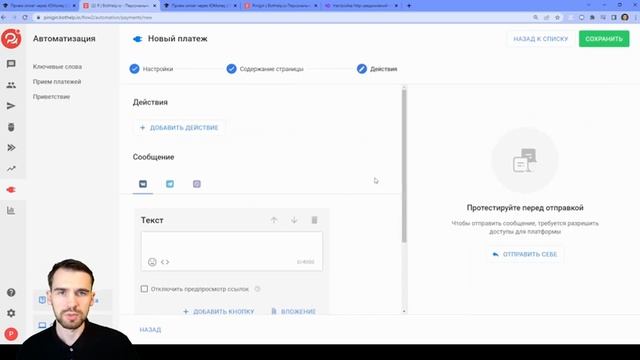Click the ВЛОЖЕНИЕ button
This screenshot has width=640, height=360.
coord(293,311)
